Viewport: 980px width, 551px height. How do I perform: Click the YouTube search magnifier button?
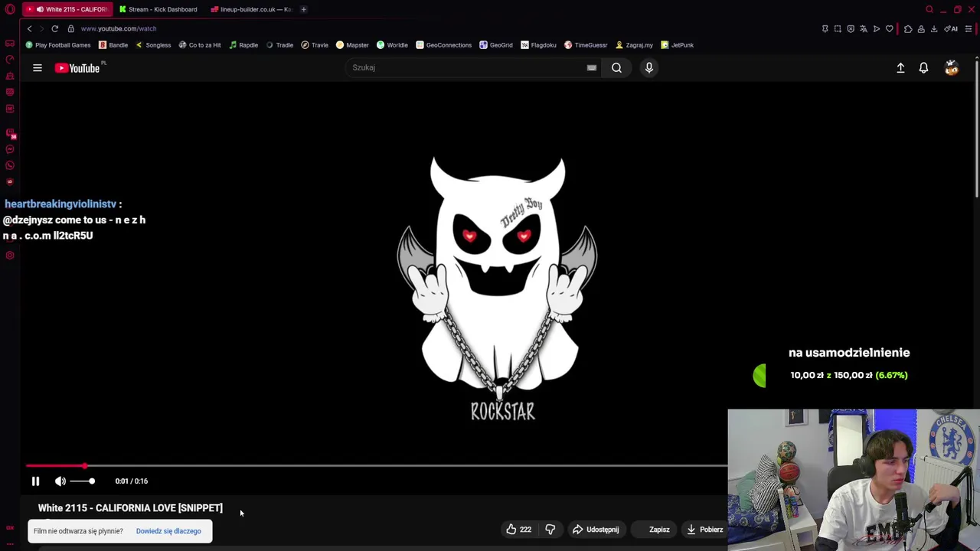[x=616, y=67]
